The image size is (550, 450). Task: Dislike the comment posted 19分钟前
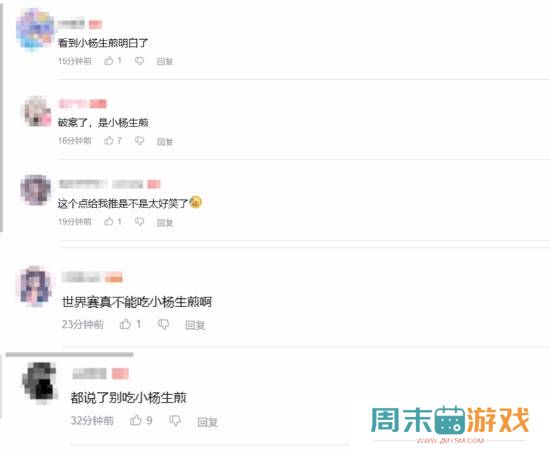coord(140,222)
